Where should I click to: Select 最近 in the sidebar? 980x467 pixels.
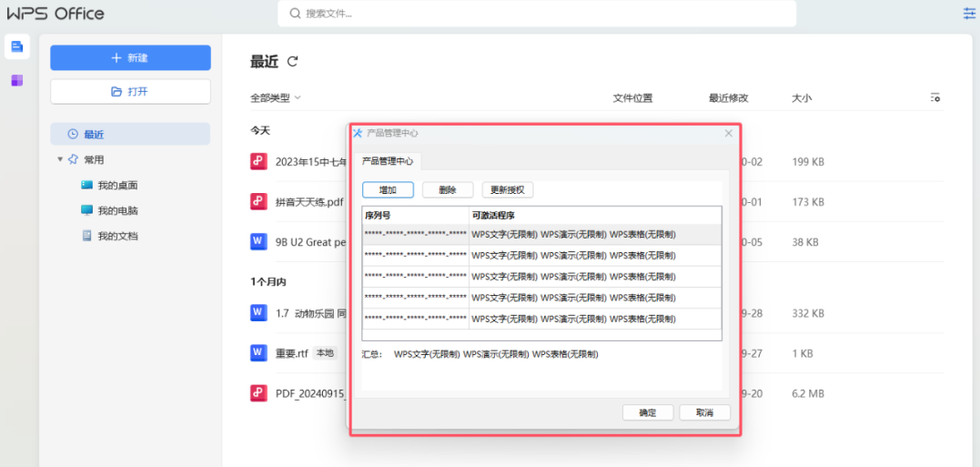click(x=130, y=134)
